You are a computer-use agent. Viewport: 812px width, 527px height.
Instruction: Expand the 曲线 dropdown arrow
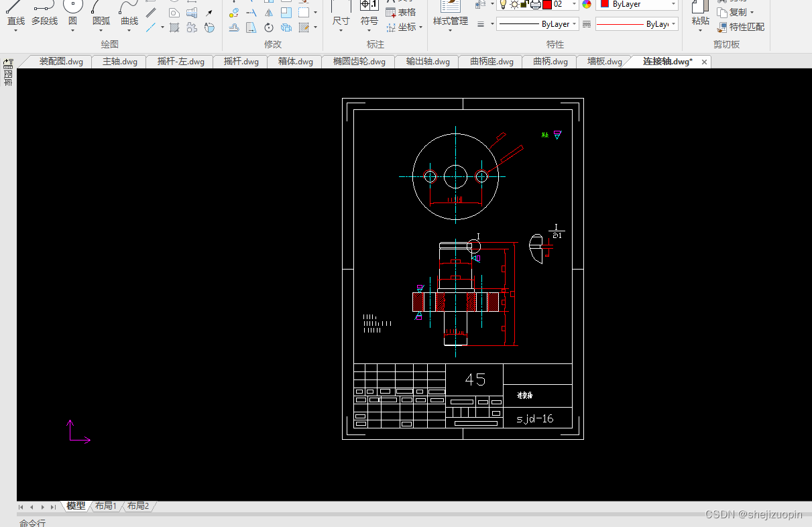129,30
